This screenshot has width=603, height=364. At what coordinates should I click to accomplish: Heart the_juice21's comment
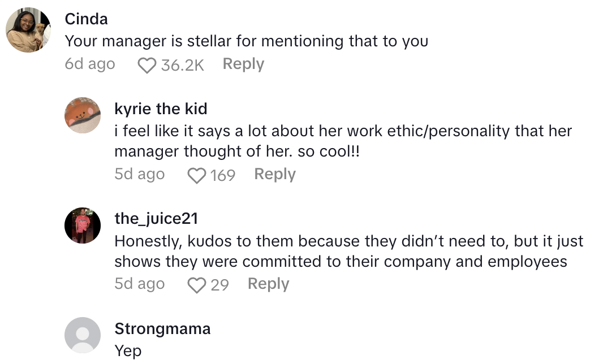click(196, 285)
